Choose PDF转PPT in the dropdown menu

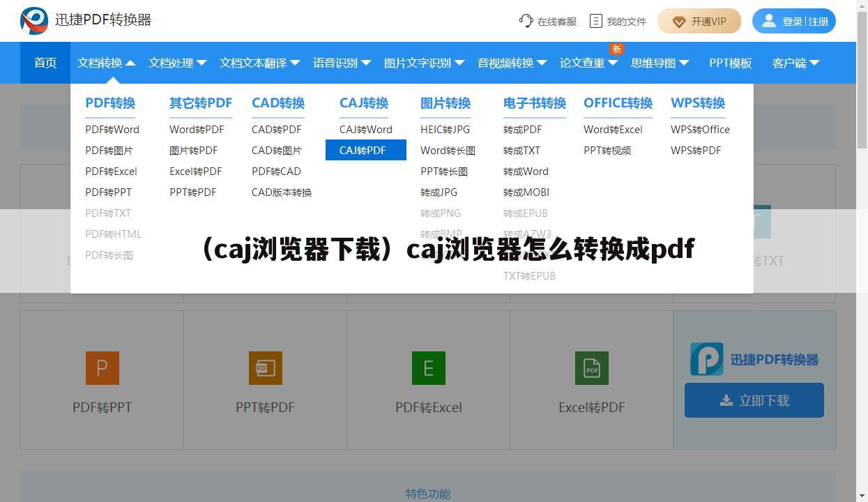108,192
